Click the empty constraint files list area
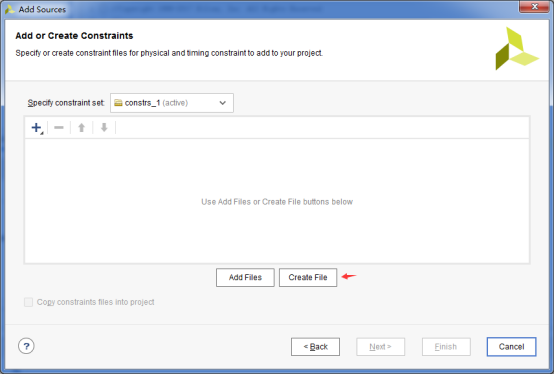Screen dimensions: 554x374 [x=277, y=201]
